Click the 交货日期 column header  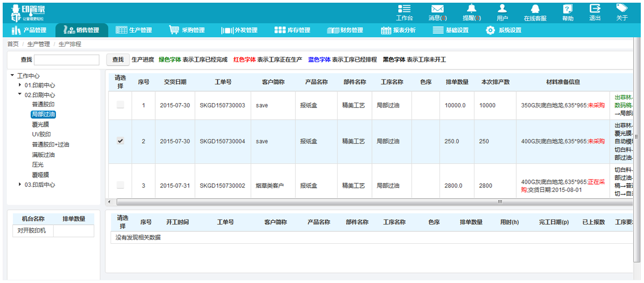point(175,82)
